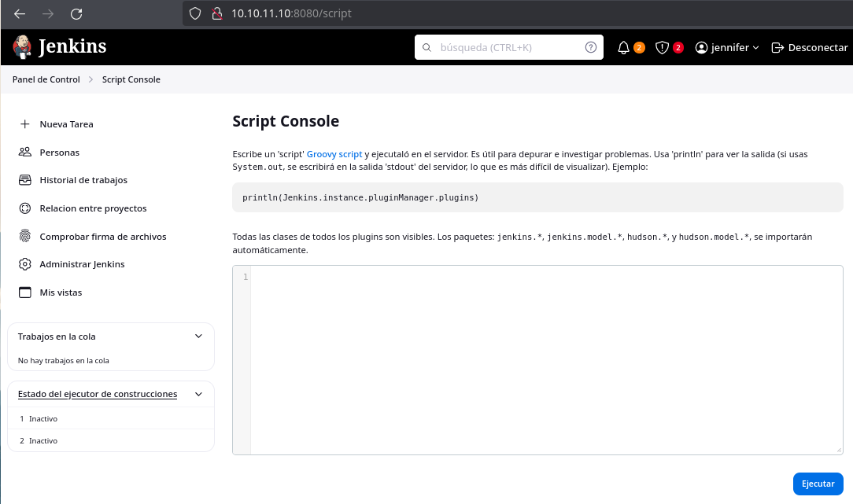
Task: Go to Panel de Control breadcrumb
Action: [x=46, y=79]
